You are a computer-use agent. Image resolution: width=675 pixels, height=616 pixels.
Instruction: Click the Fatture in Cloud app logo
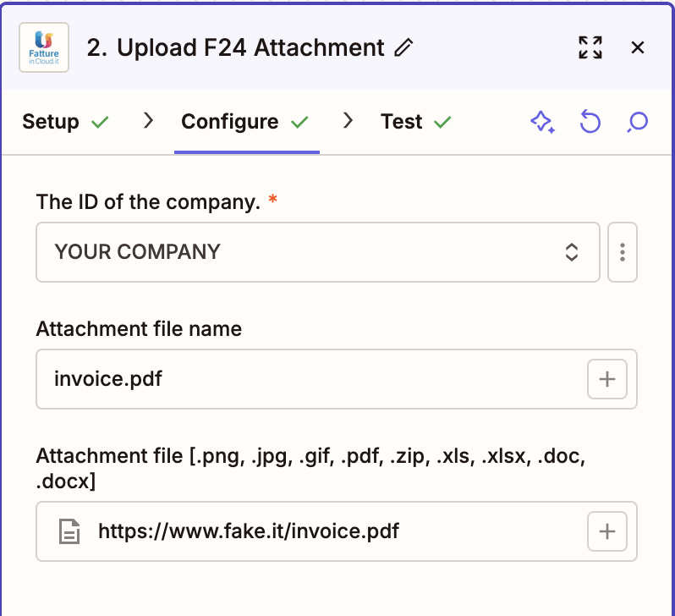tap(44, 47)
